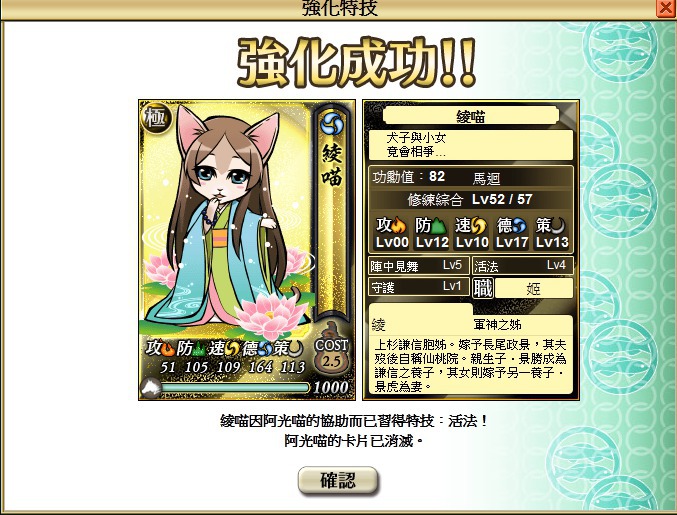Click the blue tomoe crest above the card name

(332, 123)
